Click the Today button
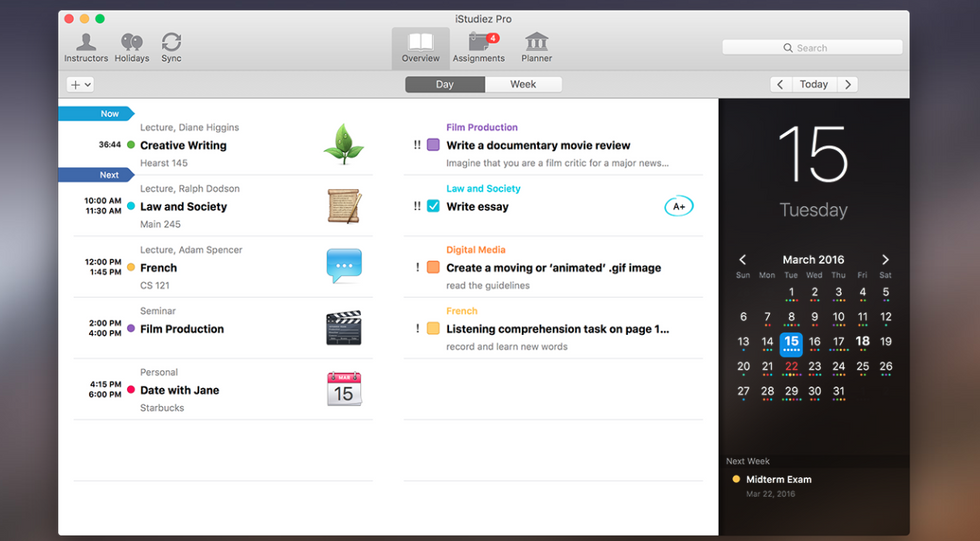This screenshot has width=980, height=541. click(x=814, y=85)
